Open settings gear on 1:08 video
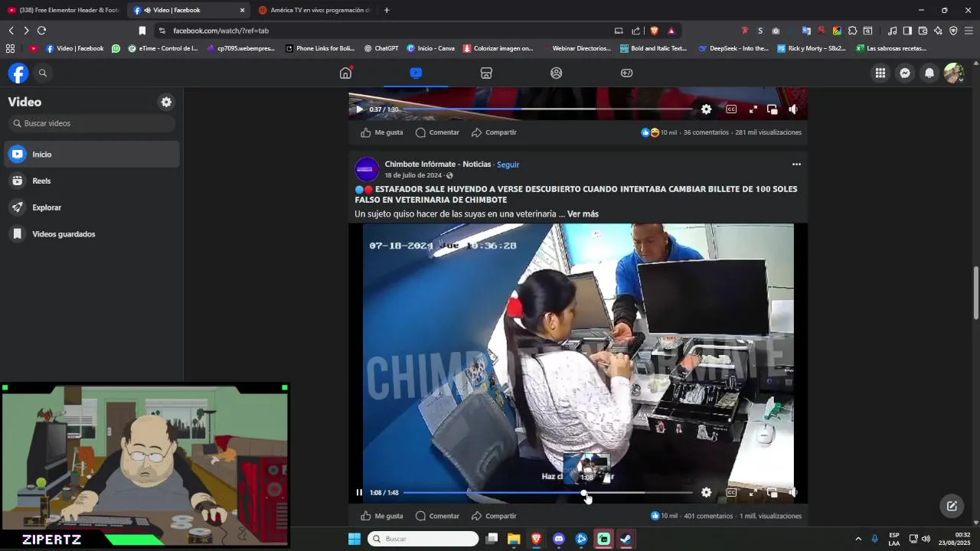The image size is (980, 551). [706, 492]
